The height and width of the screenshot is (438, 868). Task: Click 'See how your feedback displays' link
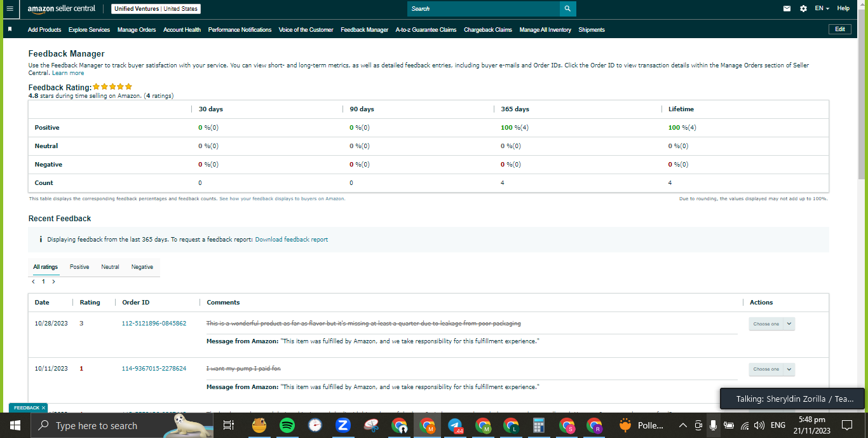tap(282, 199)
